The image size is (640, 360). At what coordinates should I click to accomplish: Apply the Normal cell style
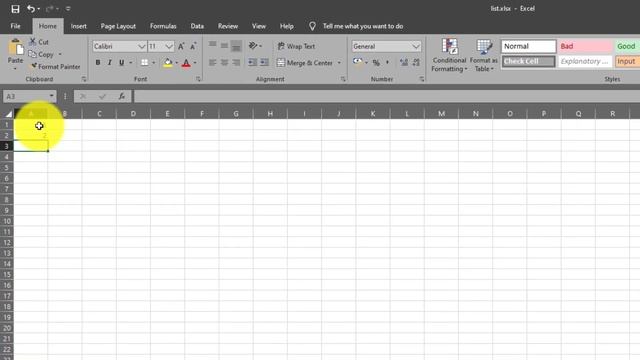529,47
